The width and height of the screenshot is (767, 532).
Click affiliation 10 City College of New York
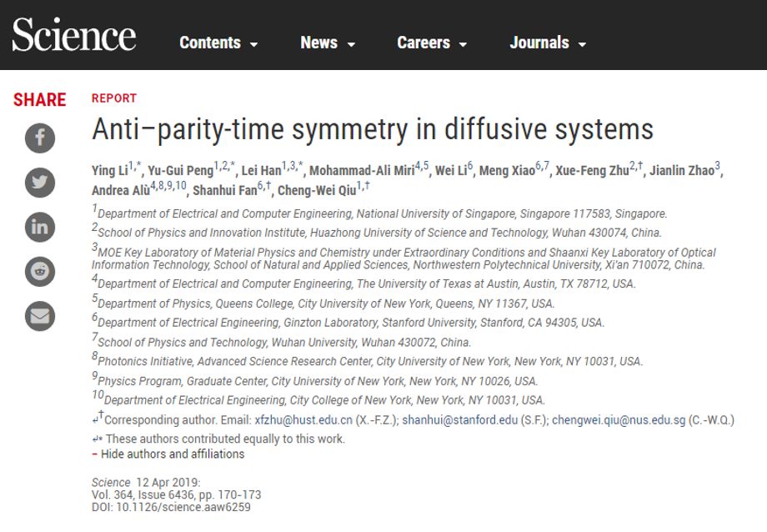[x=318, y=399]
